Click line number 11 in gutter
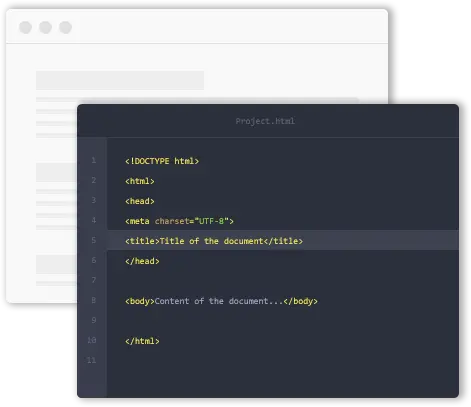The height and width of the screenshot is (407, 471). pos(92,360)
